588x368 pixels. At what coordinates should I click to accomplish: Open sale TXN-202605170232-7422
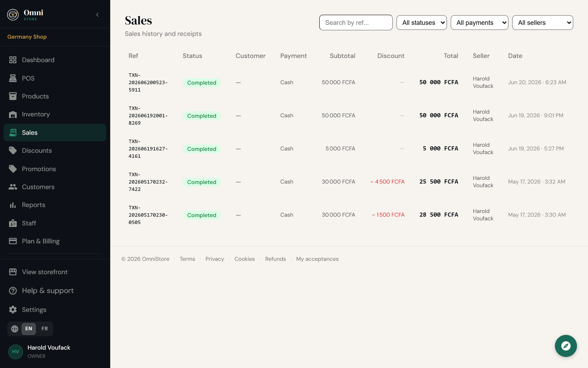pyautogui.click(x=148, y=182)
